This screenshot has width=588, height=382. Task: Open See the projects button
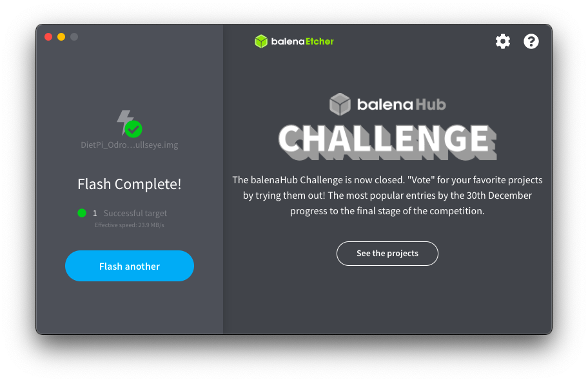(x=387, y=254)
